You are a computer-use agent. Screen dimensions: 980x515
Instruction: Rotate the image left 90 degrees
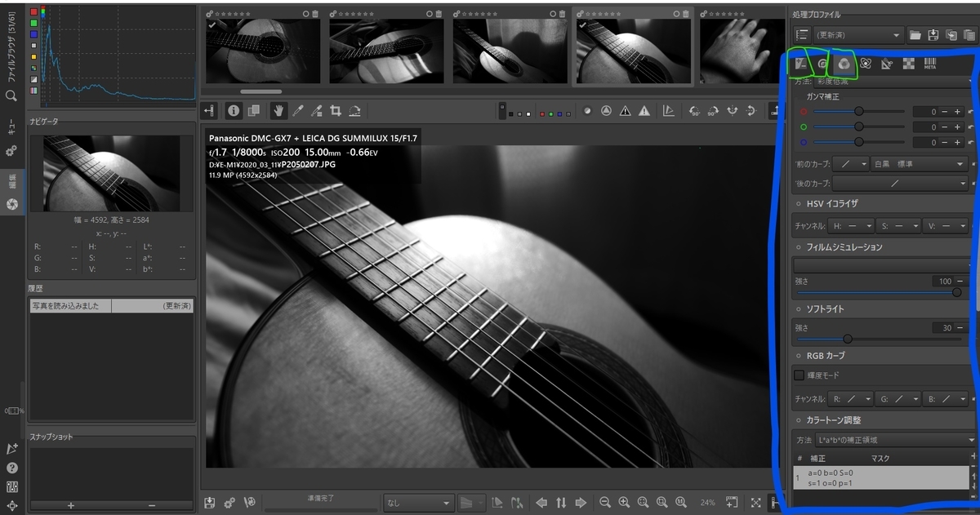(696, 111)
